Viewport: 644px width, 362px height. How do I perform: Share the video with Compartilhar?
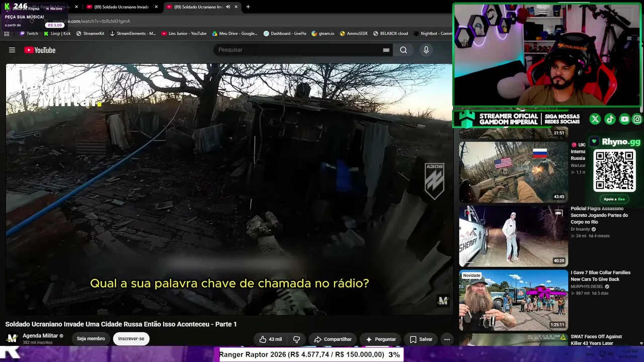coord(333,339)
